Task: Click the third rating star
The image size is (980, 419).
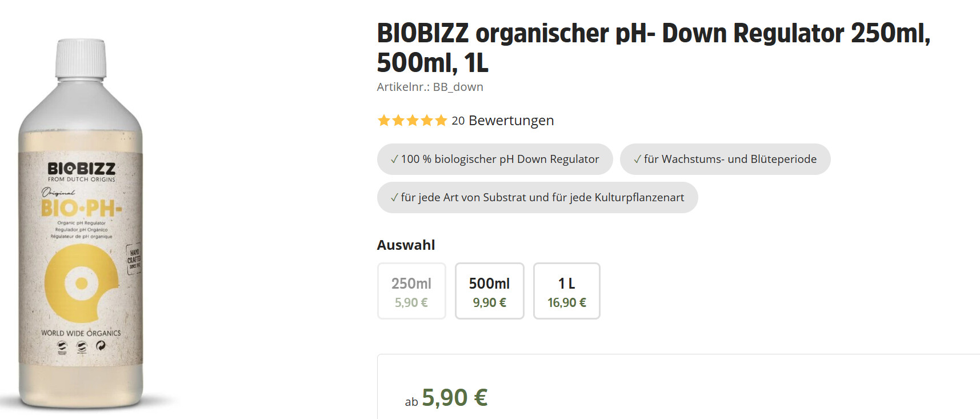Action: [x=412, y=121]
